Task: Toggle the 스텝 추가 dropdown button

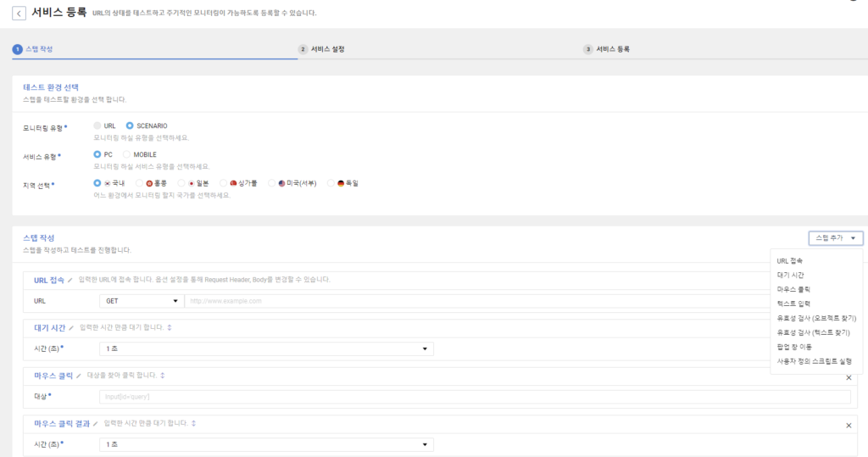Action: (836, 238)
